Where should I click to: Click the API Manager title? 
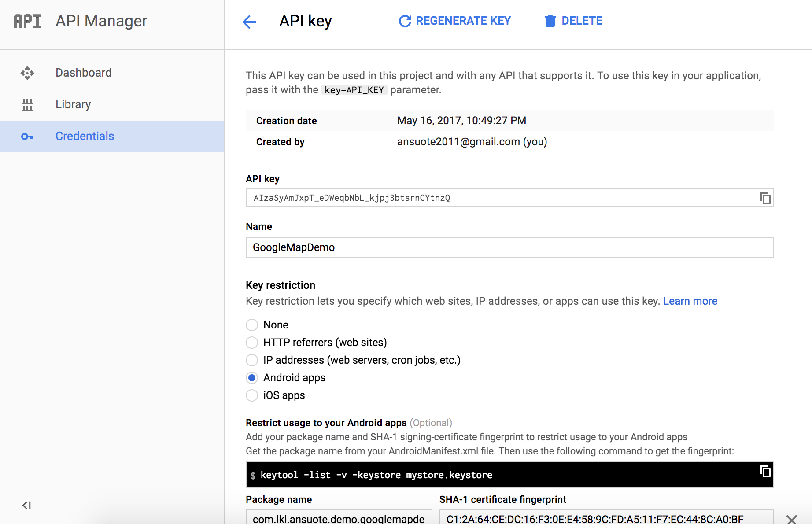pyautogui.click(x=101, y=21)
